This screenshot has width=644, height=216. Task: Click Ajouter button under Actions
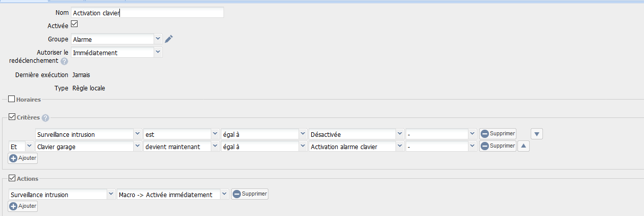(23, 206)
